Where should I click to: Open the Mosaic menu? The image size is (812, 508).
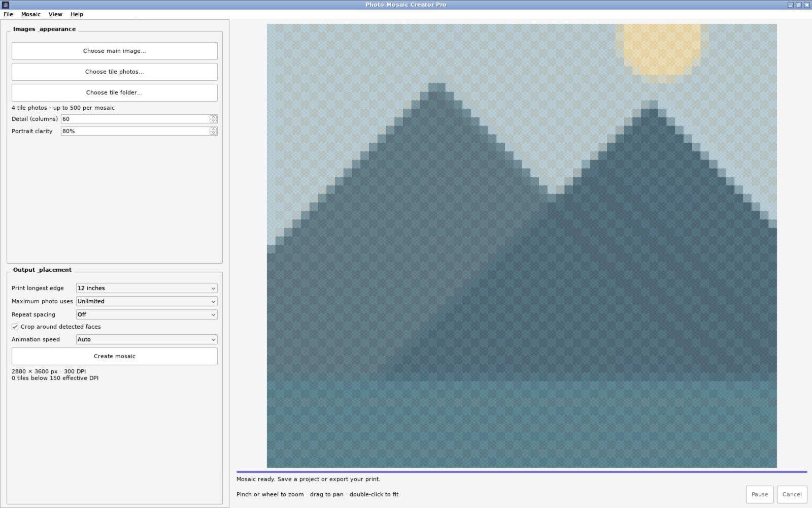point(31,14)
